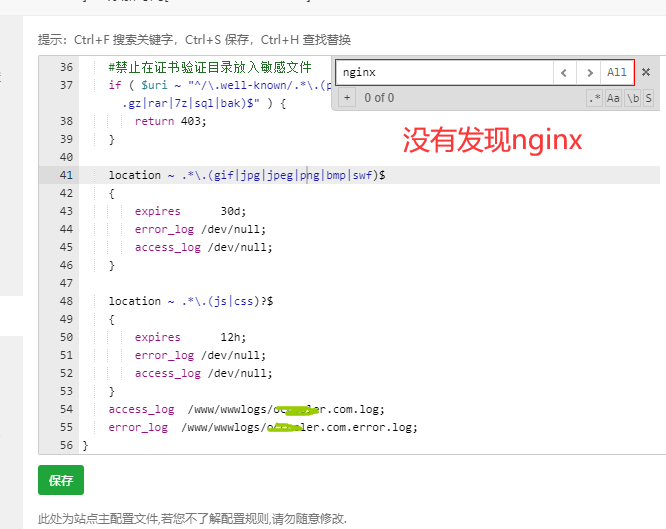Click 'if ( $uri ~' on line 37
666x529 pixels.
145,85
